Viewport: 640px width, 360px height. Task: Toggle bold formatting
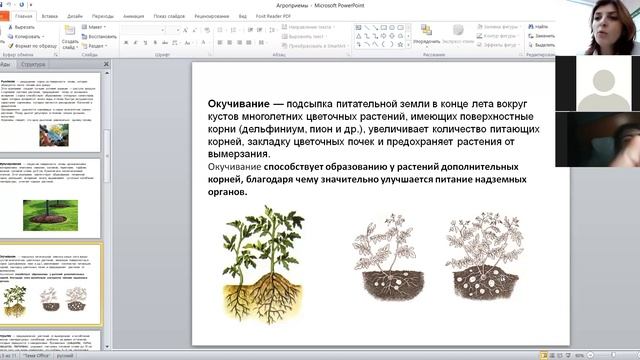click(126, 42)
